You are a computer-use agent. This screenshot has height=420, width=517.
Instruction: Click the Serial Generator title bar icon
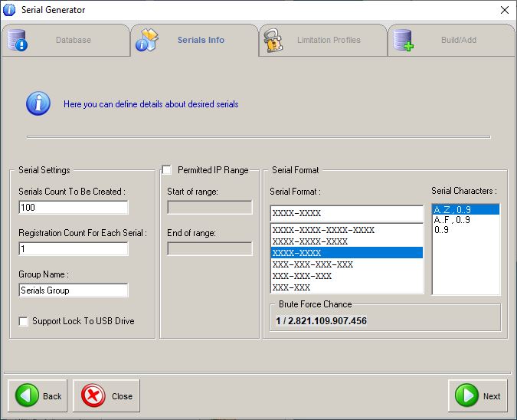(x=9, y=10)
